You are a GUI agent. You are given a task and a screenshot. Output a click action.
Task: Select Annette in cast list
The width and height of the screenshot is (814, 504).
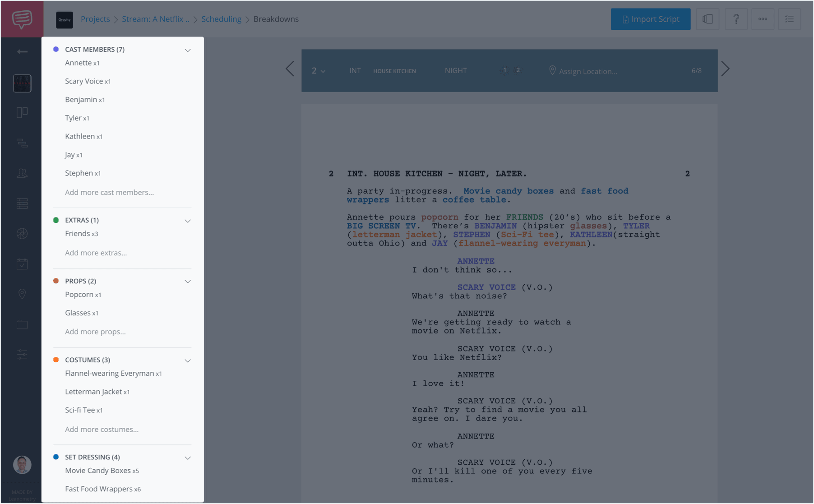tap(82, 63)
